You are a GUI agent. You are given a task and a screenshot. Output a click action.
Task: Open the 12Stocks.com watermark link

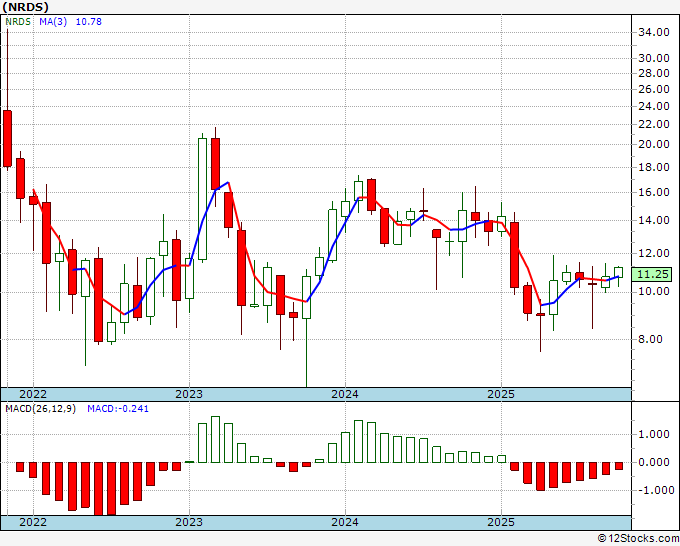(x=635, y=538)
